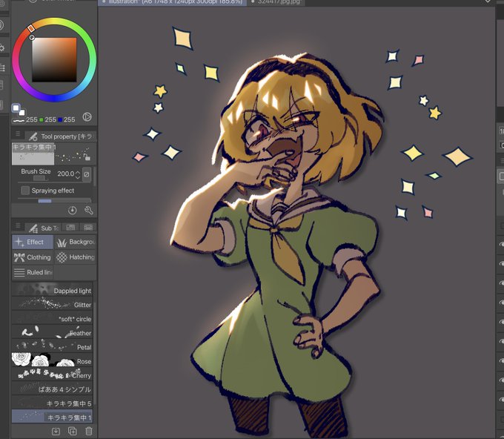Open the Sub Tool tab
Screen dimensions: 504x439
(x=42, y=228)
